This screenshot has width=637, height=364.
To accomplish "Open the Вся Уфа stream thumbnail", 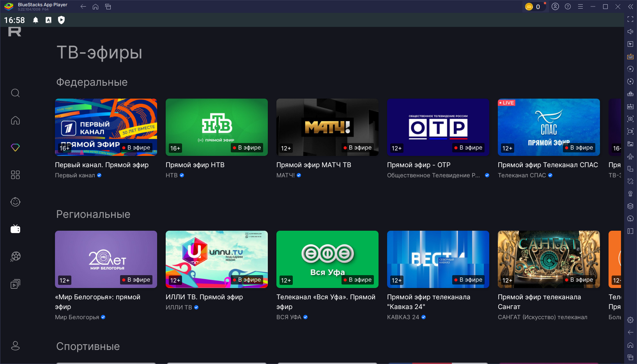I will [327, 259].
